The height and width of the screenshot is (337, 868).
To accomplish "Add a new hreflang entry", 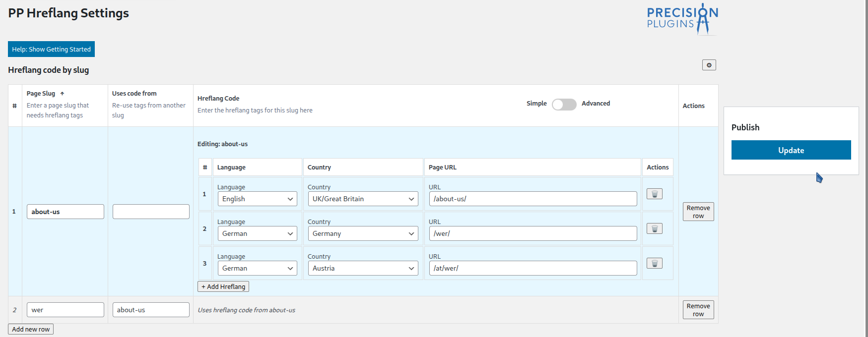I will (x=223, y=286).
